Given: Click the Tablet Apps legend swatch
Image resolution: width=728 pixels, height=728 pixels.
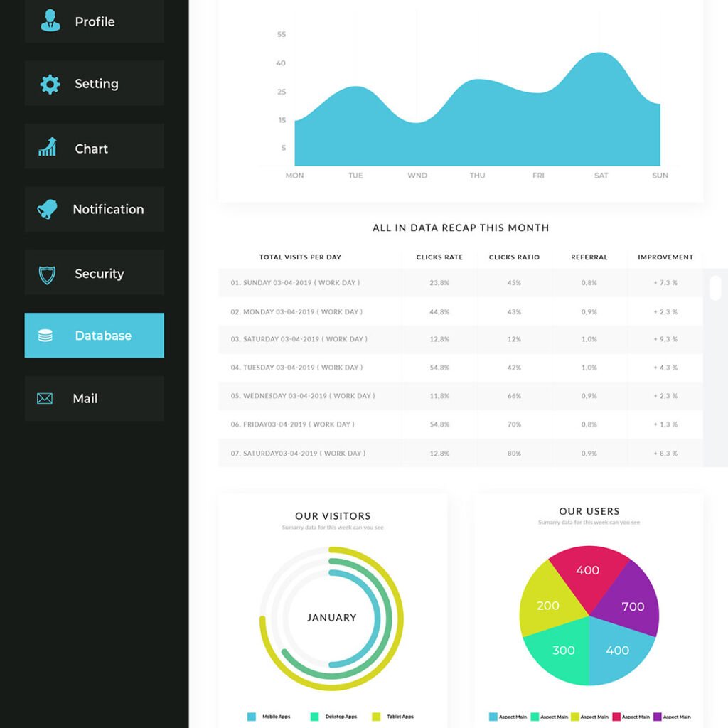Looking at the screenshot, I should click(x=376, y=717).
